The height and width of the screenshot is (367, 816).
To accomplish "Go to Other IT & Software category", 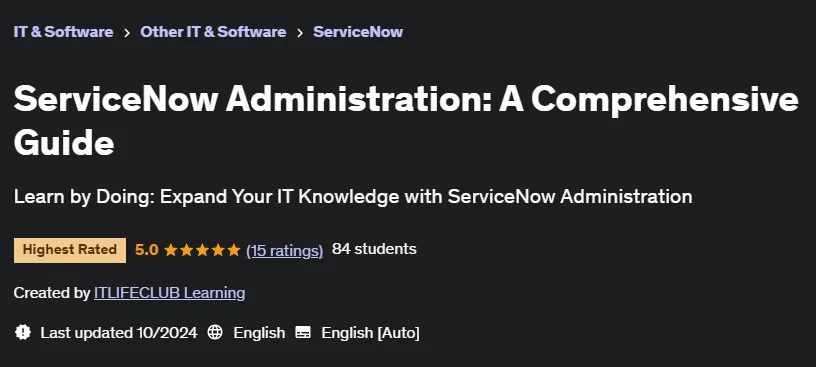I will (213, 32).
